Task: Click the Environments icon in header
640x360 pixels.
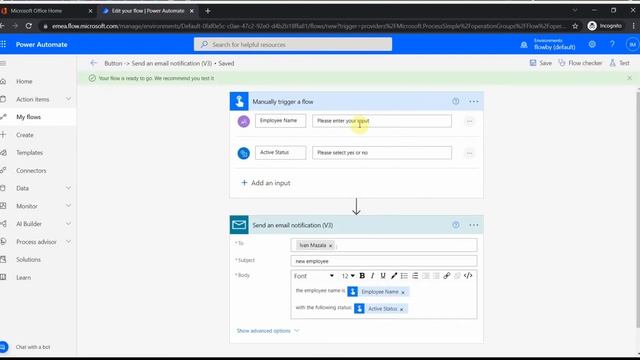Action: [524, 45]
